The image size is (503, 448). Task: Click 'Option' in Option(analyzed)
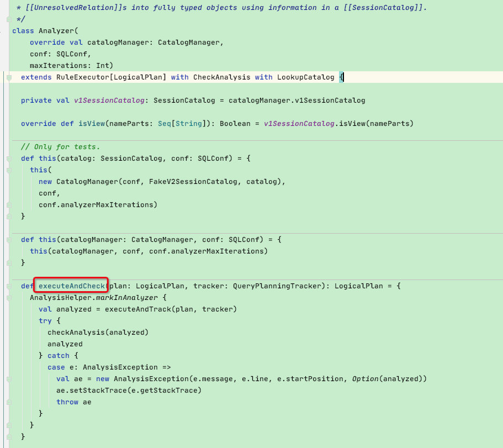(x=365, y=379)
